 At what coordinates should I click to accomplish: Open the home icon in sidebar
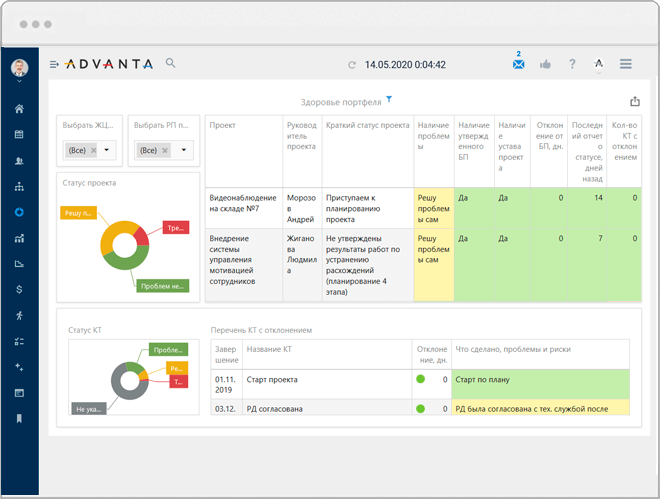click(19, 109)
